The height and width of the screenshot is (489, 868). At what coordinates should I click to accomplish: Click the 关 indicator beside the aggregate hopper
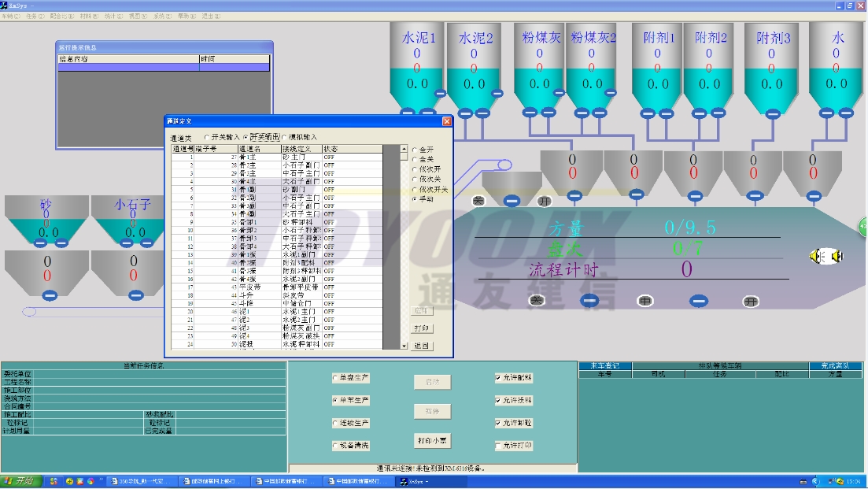478,201
